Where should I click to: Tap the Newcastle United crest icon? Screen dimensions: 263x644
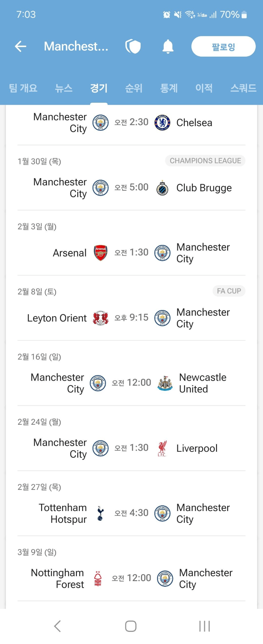(165, 383)
